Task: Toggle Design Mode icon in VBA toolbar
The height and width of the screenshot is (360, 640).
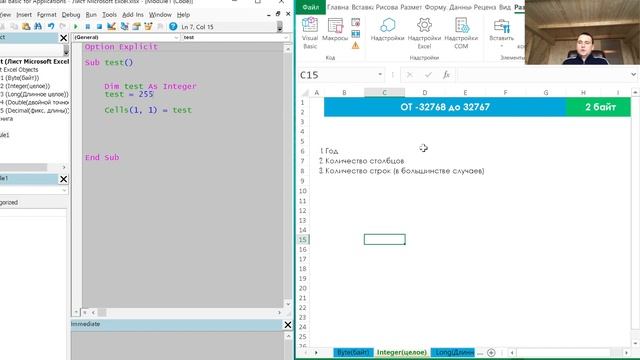Action: [x=111, y=27]
